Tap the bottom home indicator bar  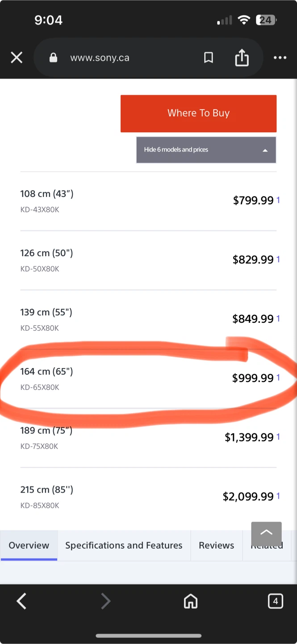pos(148,636)
